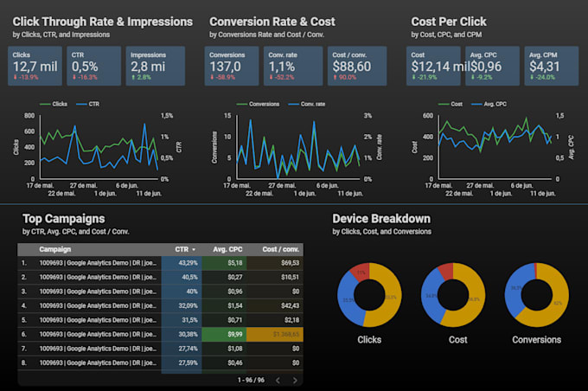Image resolution: width=588 pixels, height=391 pixels.
Task: Select campaign row 8 name
Action: (98, 362)
